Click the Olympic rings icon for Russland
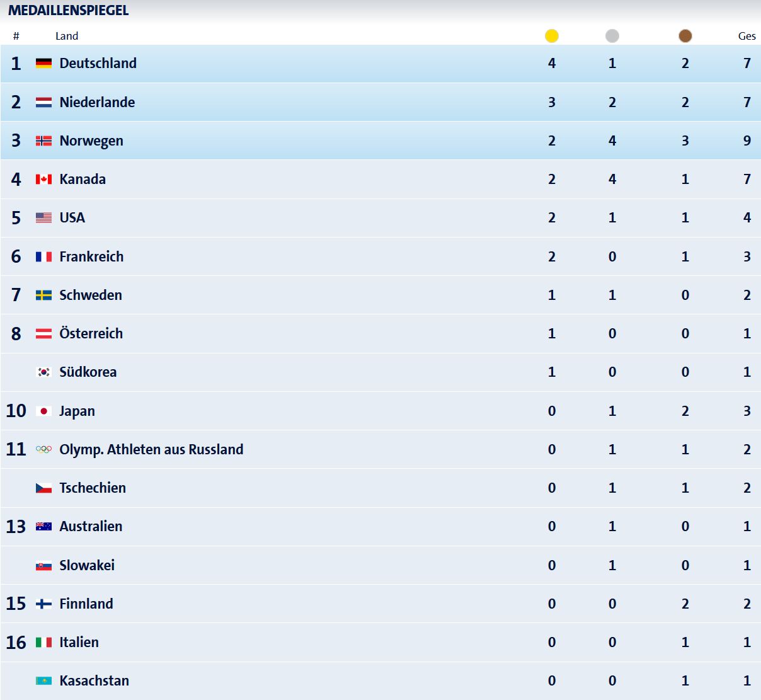761x700 pixels. (43, 449)
